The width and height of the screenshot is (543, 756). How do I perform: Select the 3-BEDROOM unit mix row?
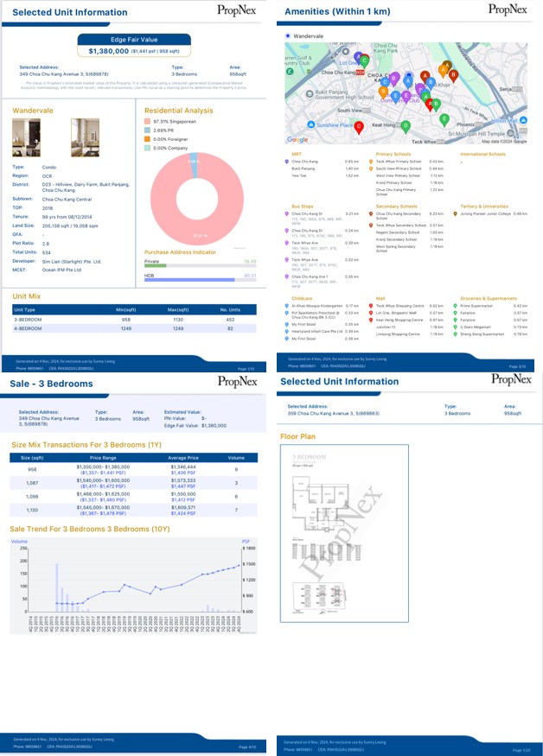(134, 320)
